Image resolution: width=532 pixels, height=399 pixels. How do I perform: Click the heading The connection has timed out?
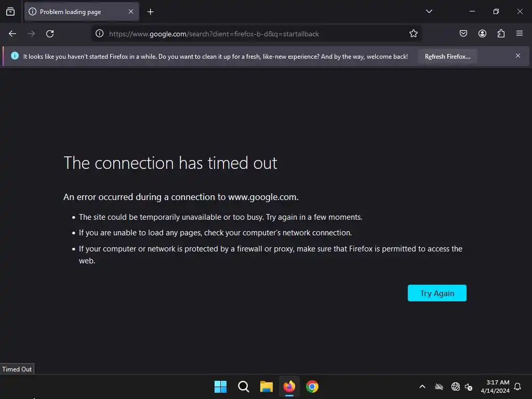[170, 163]
